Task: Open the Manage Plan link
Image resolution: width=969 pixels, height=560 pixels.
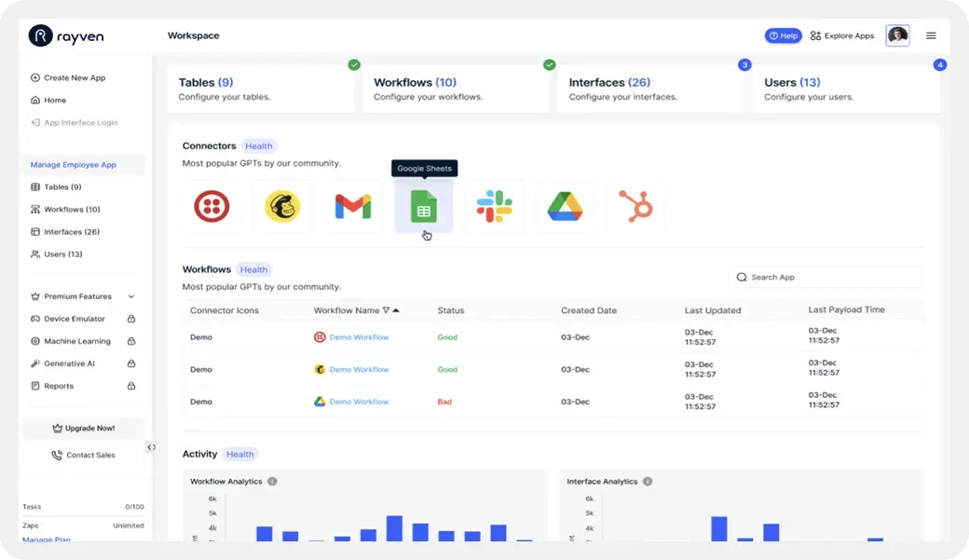Action: tap(46, 540)
